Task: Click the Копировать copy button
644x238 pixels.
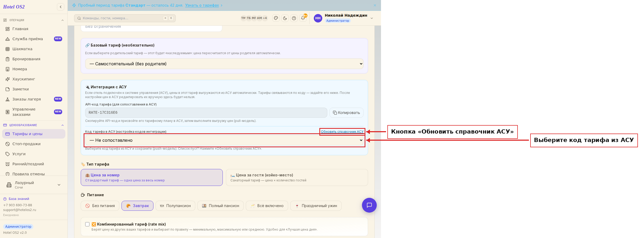Action: 346,113
